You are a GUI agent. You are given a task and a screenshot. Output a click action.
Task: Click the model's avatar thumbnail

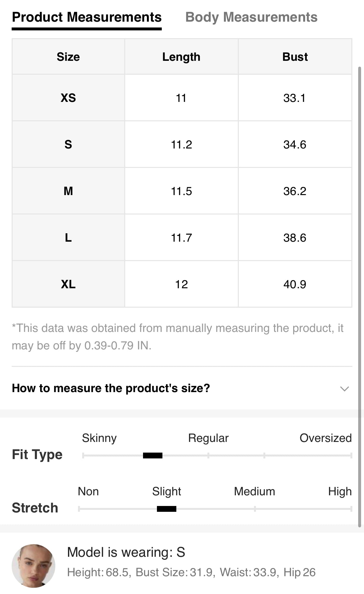tap(33, 566)
